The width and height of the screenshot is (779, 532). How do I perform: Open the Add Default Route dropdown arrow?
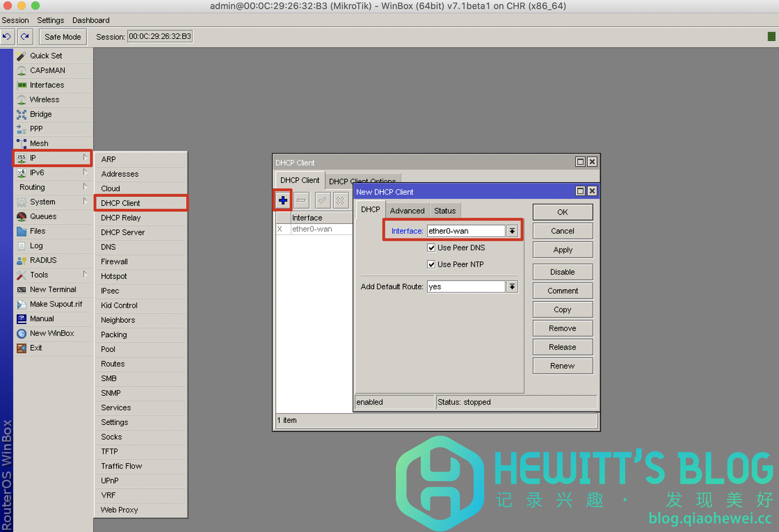[512, 287]
